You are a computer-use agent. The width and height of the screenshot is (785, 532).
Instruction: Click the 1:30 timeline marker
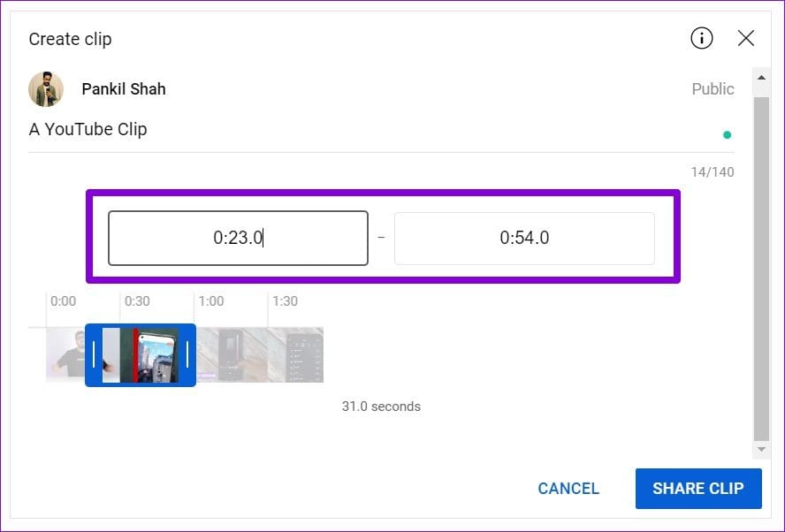285,301
